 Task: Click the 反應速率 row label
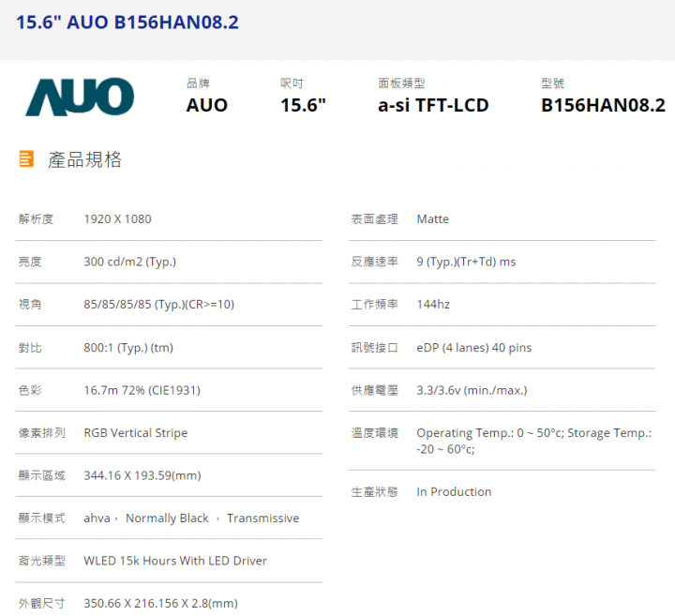pyautogui.click(x=374, y=262)
